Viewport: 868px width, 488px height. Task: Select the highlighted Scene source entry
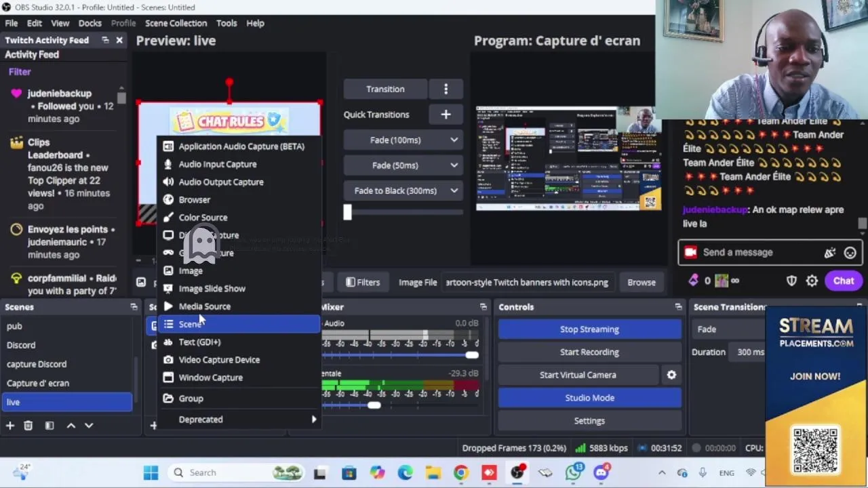click(239, 324)
